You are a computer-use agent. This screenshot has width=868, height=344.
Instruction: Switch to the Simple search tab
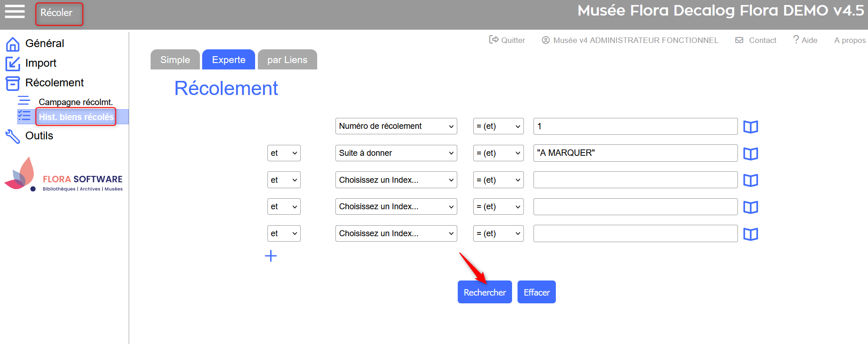[x=175, y=60]
